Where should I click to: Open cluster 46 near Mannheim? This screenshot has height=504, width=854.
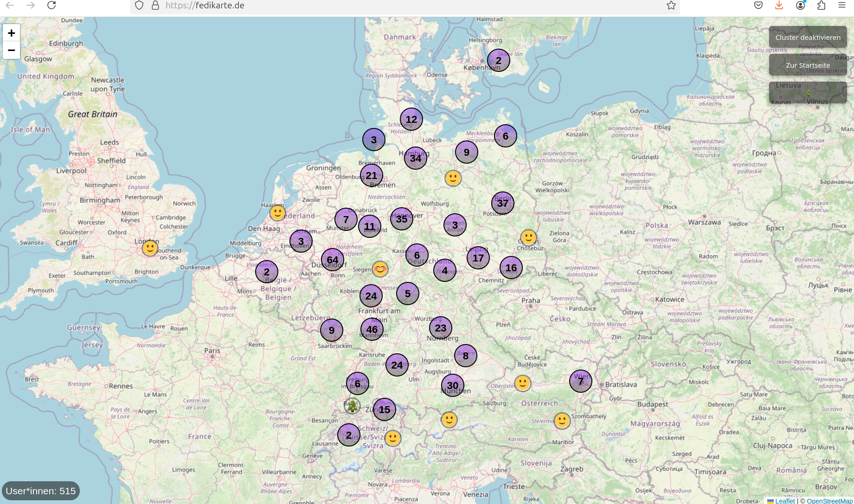coord(372,330)
